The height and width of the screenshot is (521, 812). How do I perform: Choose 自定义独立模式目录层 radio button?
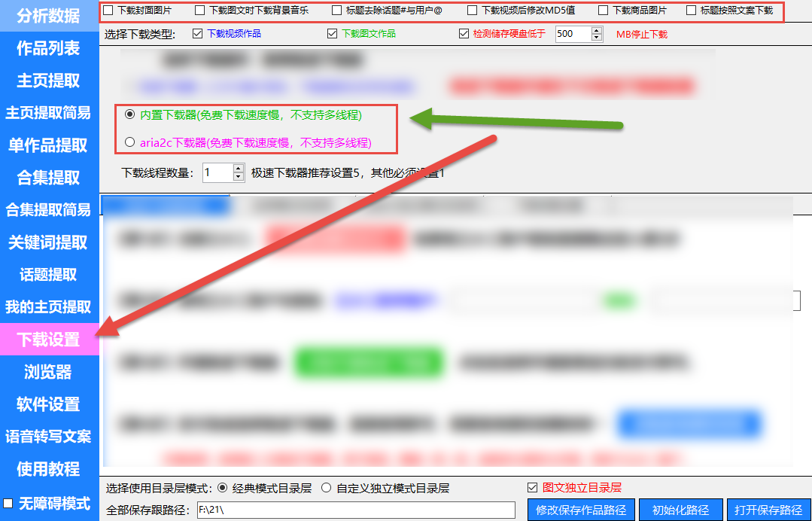pyautogui.click(x=327, y=488)
